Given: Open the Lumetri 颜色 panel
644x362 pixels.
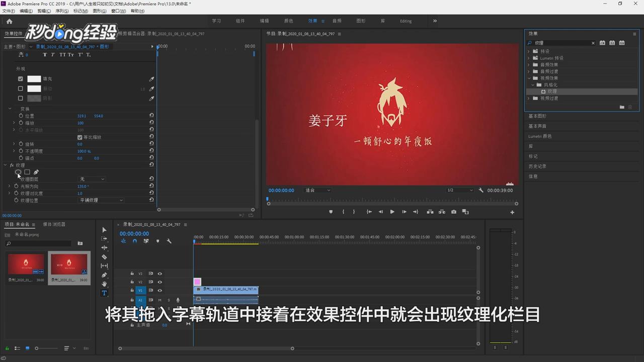Looking at the screenshot, I should (540, 136).
